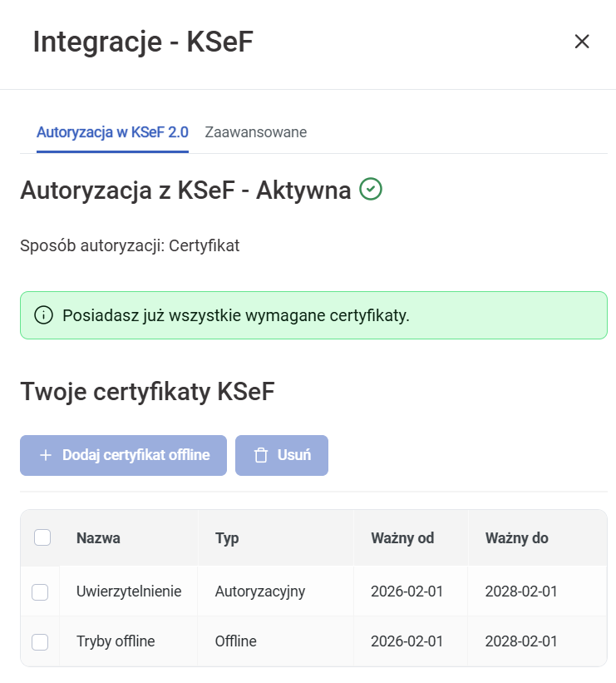Click the info icon in green banner
The height and width of the screenshot is (683, 616).
point(42,315)
